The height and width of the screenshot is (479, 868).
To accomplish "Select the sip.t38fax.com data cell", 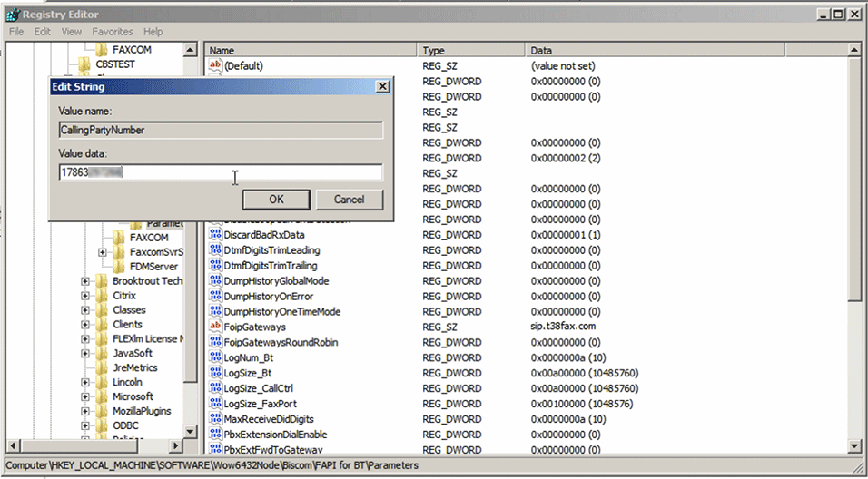I will pyautogui.click(x=563, y=327).
